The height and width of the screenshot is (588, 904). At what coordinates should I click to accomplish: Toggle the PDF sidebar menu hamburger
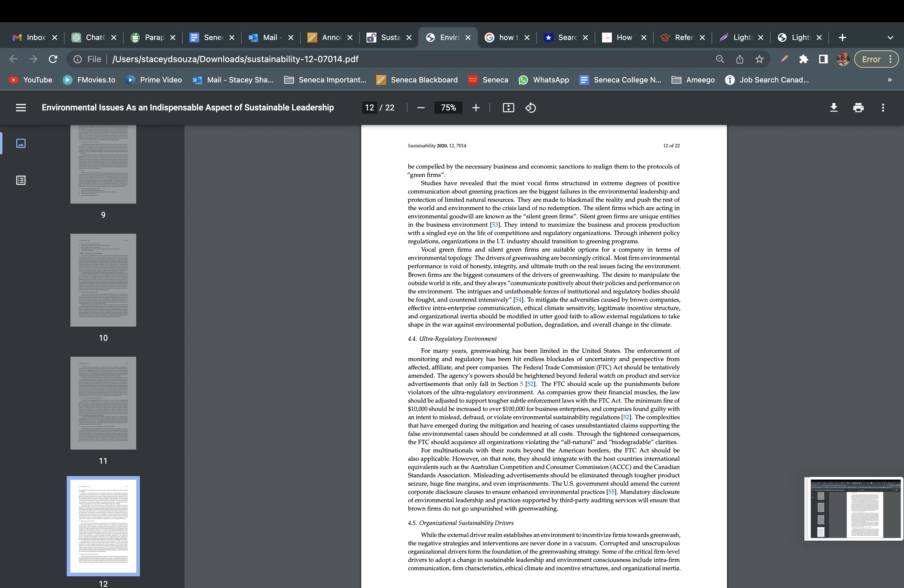(x=21, y=108)
